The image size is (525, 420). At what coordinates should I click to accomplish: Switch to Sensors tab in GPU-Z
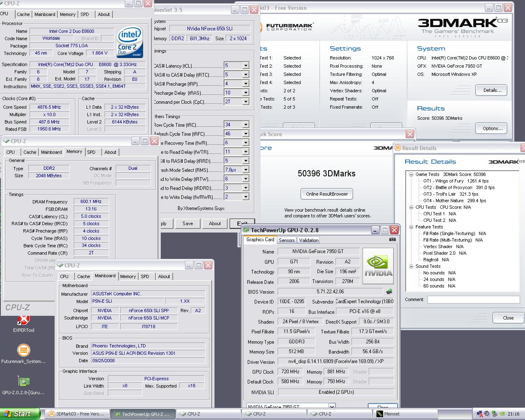point(287,240)
